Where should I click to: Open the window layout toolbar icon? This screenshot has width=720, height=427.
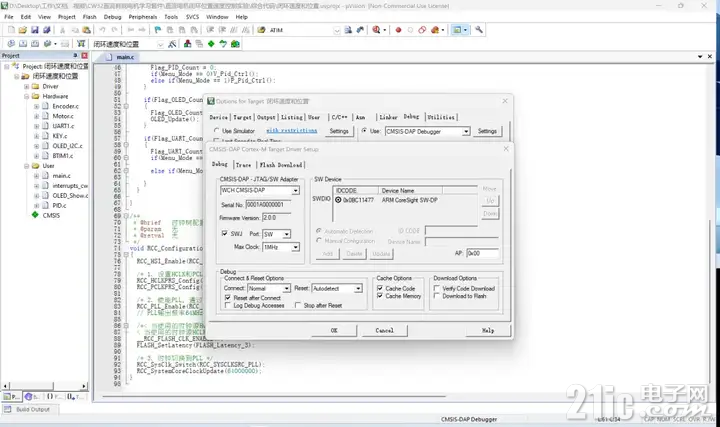click(457, 30)
